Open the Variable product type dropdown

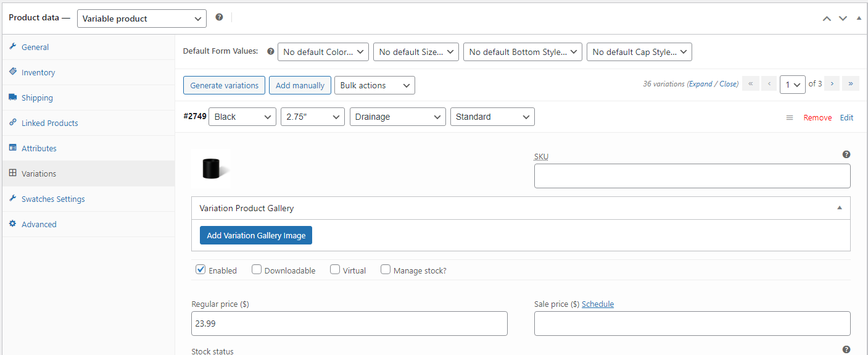point(142,19)
